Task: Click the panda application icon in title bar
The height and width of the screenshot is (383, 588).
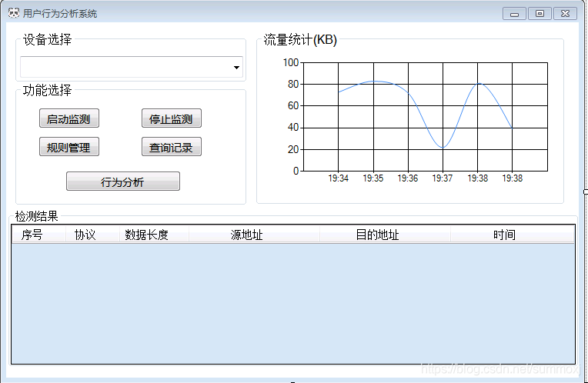Action: click(14, 13)
